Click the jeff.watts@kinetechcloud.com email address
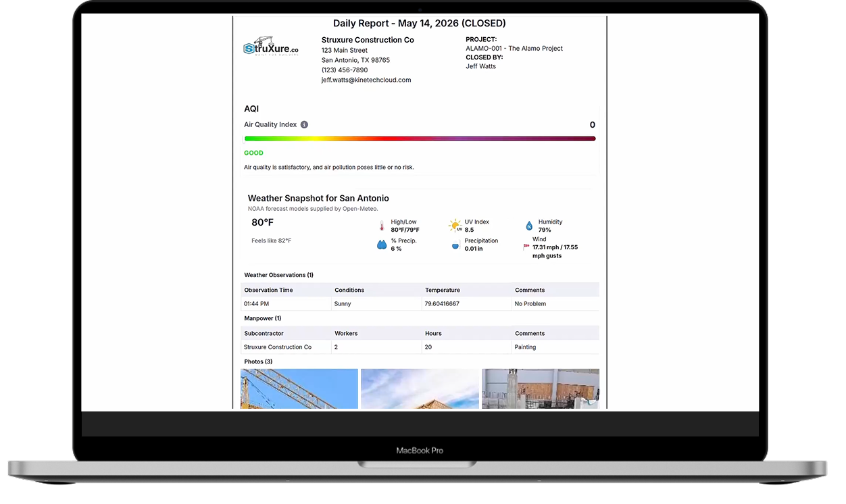 [366, 80]
